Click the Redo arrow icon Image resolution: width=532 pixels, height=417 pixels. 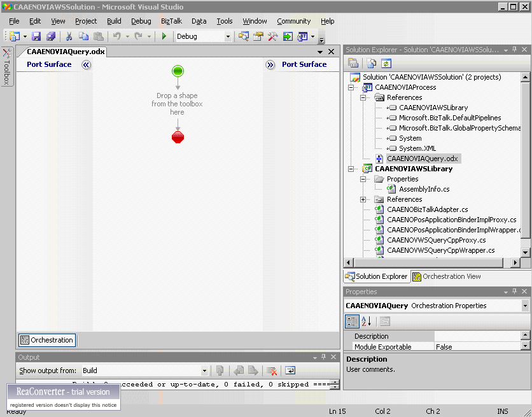[x=139, y=36]
